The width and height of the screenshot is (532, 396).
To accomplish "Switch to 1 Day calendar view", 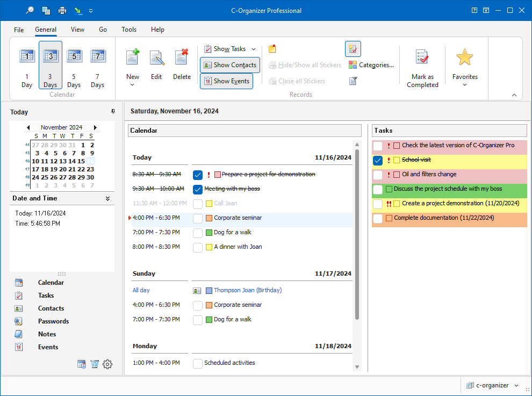I will pos(27,65).
